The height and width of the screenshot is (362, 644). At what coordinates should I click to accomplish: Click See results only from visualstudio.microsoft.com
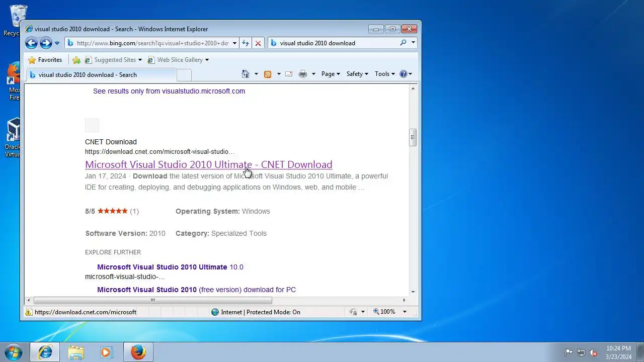pyautogui.click(x=169, y=91)
